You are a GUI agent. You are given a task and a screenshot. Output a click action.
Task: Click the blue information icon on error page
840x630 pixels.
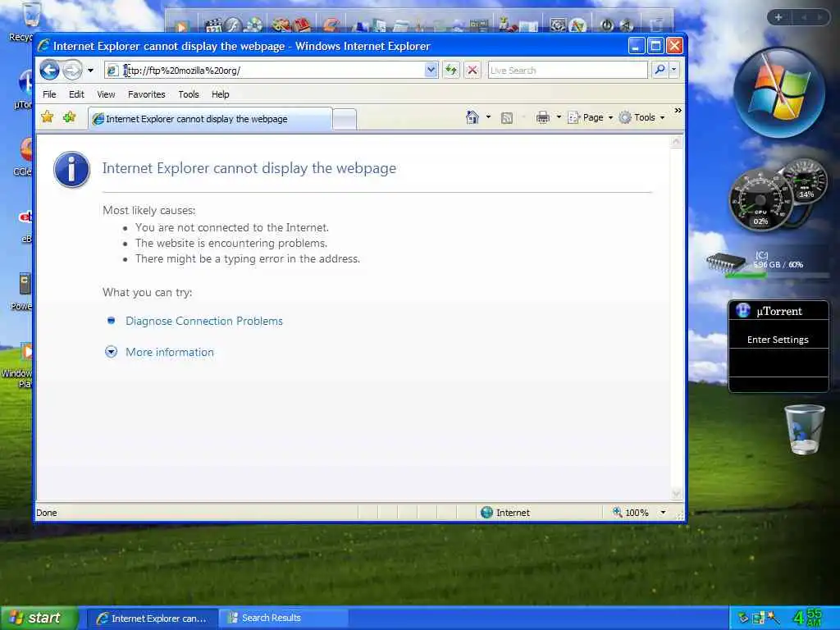click(x=71, y=169)
